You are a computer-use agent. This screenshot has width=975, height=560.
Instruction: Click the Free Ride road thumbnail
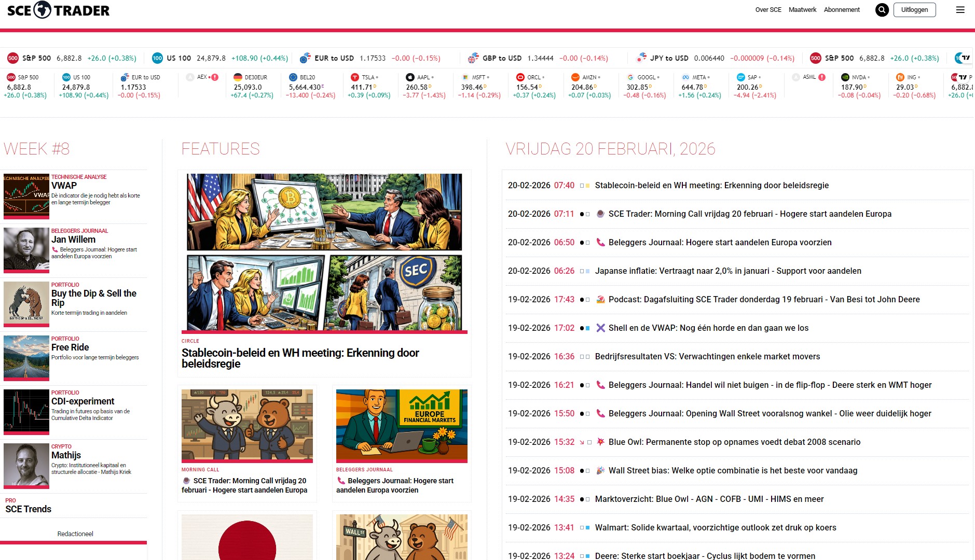[x=26, y=357]
